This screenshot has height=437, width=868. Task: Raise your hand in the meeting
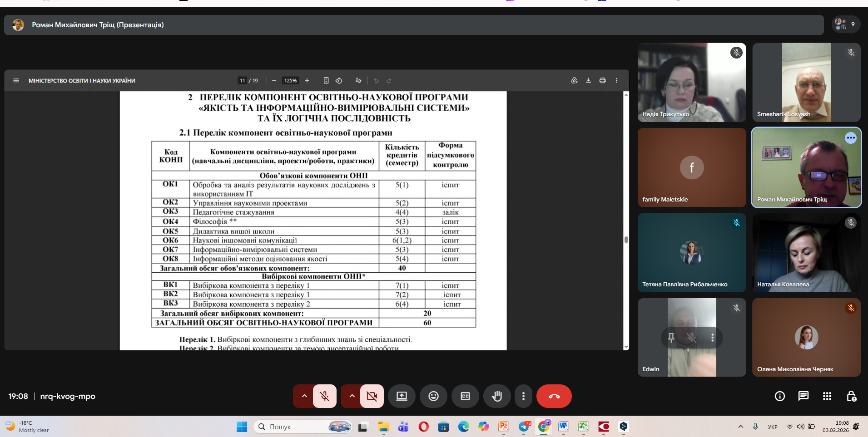[x=497, y=396]
